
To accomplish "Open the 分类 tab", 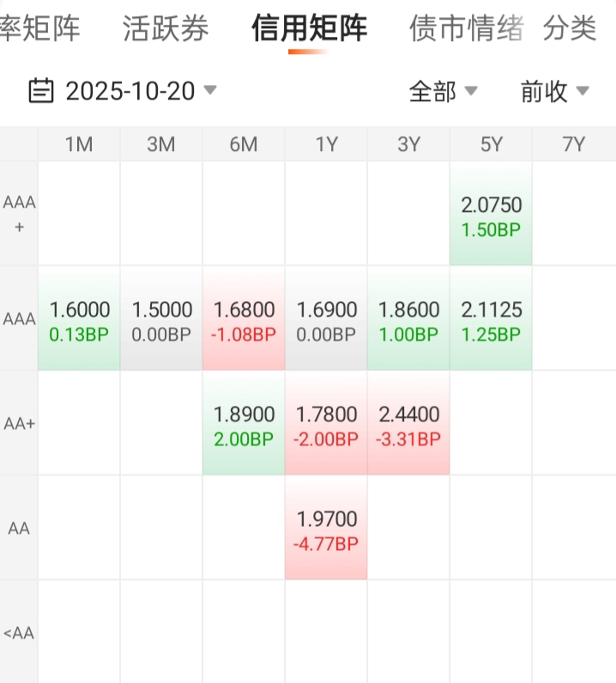I will [x=570, y=29].
